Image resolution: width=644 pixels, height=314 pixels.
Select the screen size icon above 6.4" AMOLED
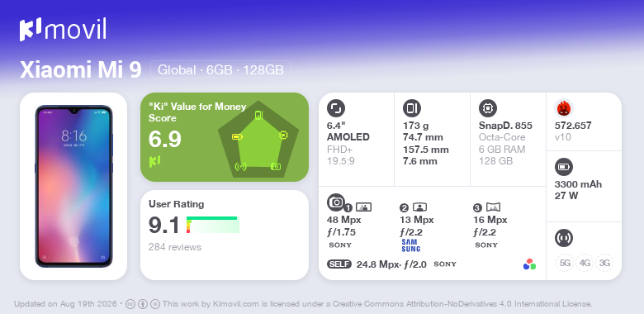tap(336, 108)
